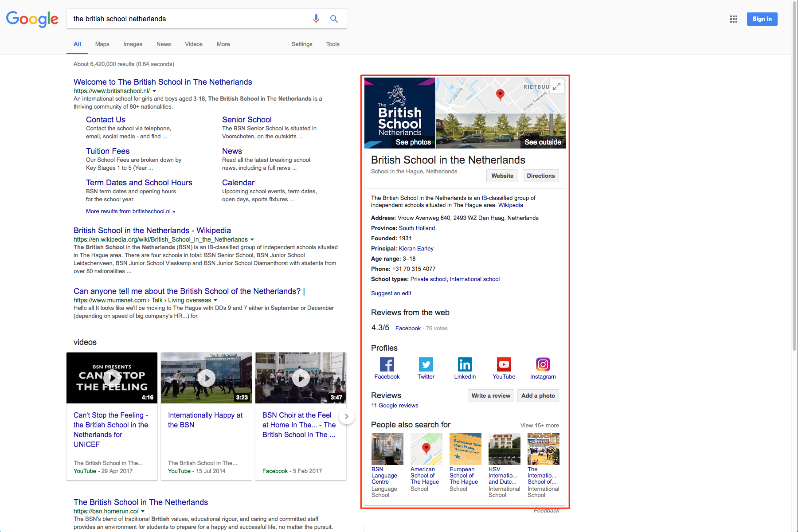Click the Website button

[x=502, y=176]
